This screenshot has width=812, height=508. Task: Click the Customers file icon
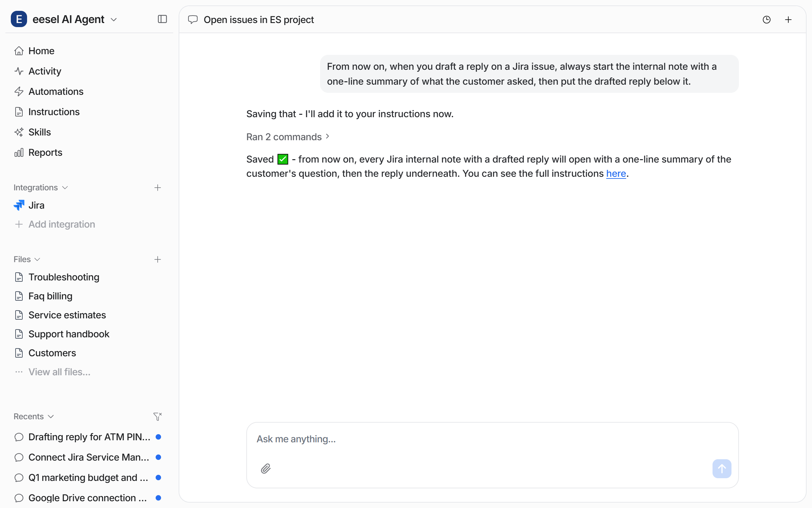[x=19, y=353]
